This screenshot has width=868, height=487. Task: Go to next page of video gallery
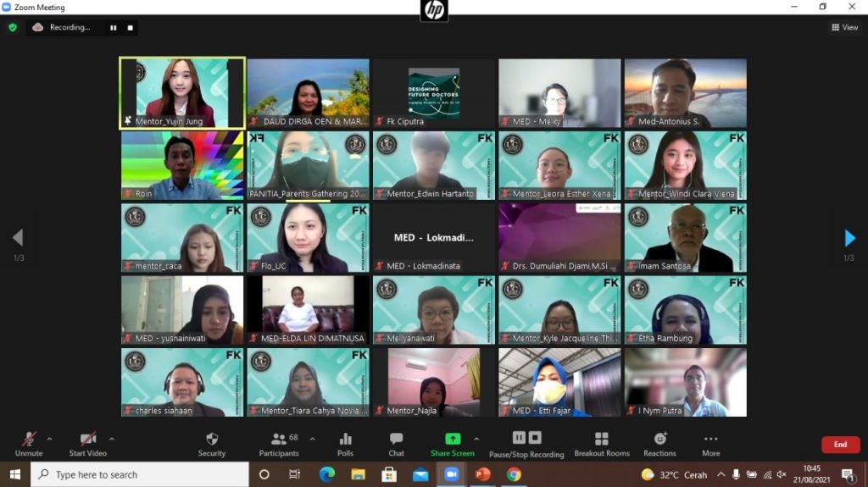click(x=850, y=238)
